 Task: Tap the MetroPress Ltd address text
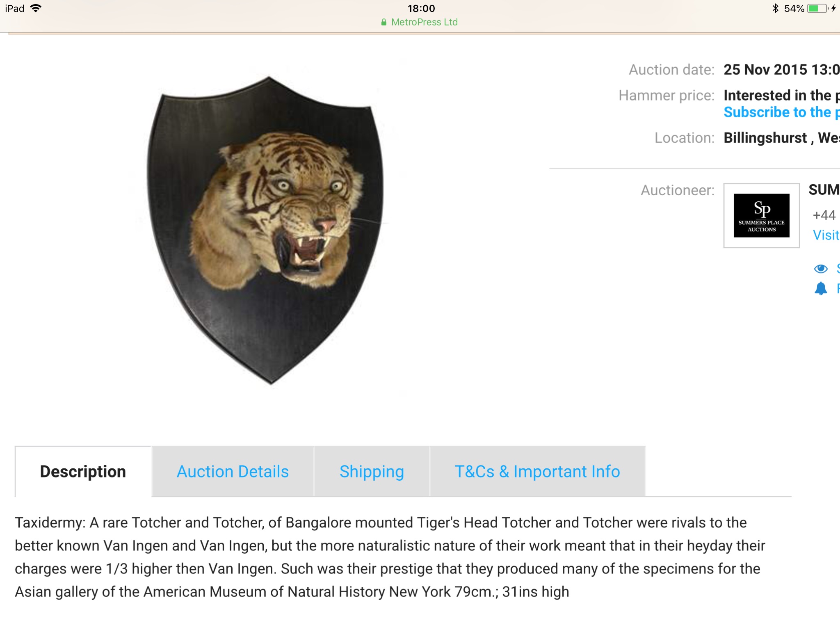point(424,22)
